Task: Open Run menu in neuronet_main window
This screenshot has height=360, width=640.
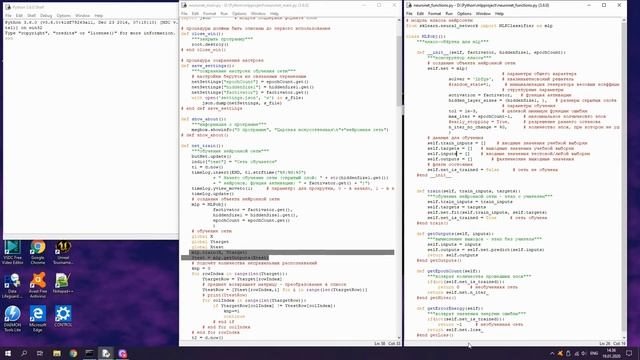Action: 224,13
